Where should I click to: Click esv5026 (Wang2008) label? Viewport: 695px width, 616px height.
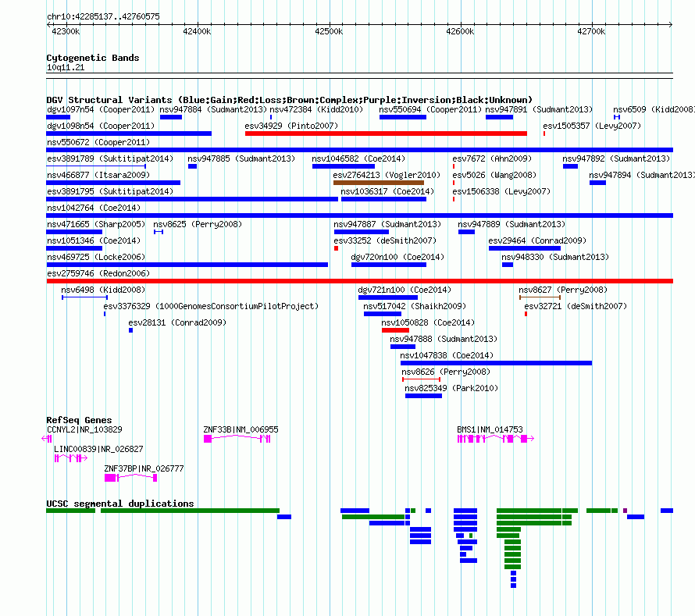494,175
